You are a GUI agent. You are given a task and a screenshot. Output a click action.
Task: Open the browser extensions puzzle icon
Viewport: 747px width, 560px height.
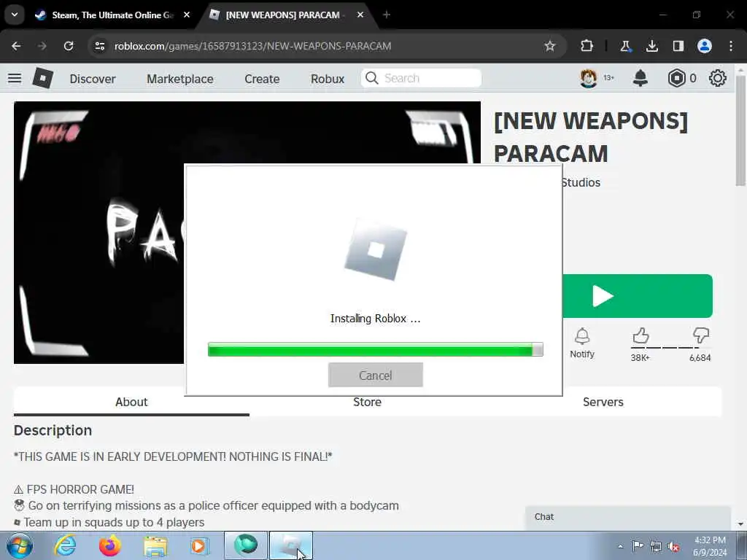(x=587, y=46)
